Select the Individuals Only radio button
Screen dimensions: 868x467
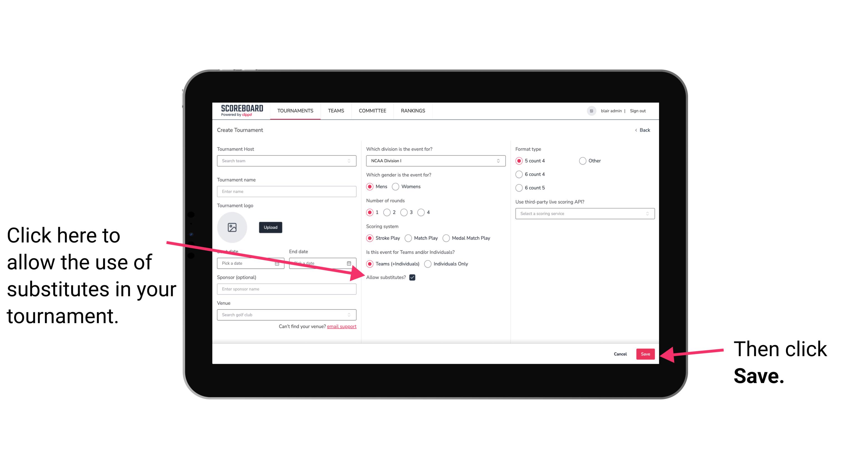click(x=428, y=264)
